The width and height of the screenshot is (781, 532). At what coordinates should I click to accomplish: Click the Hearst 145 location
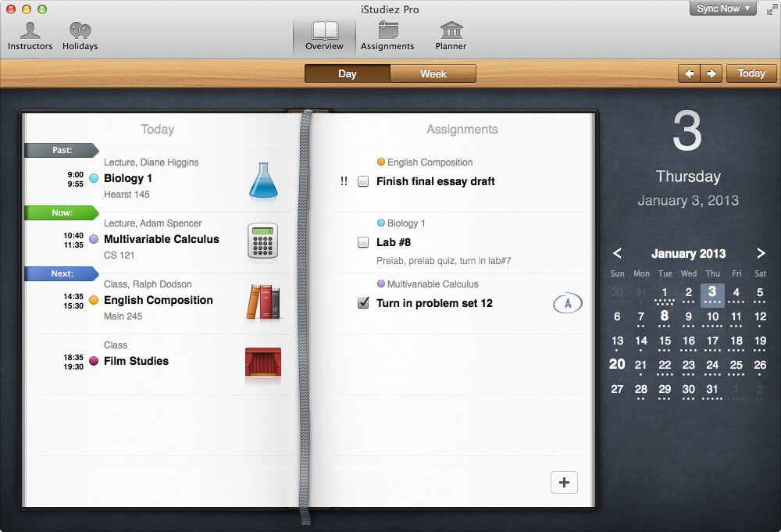(127, 195)
